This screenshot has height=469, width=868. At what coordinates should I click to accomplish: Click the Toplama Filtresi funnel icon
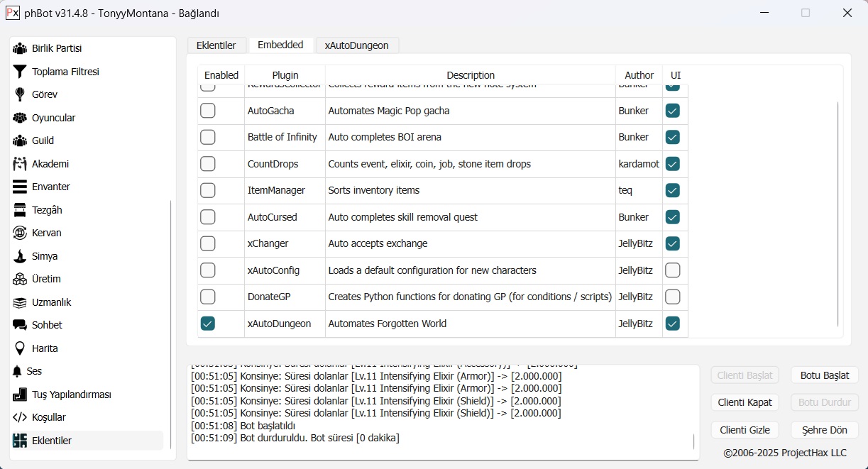(x=20, y=72)
